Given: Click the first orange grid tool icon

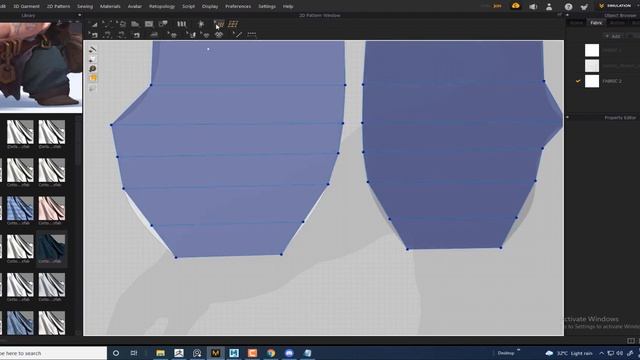Looking at the screenshot, I should click(219, 24).
